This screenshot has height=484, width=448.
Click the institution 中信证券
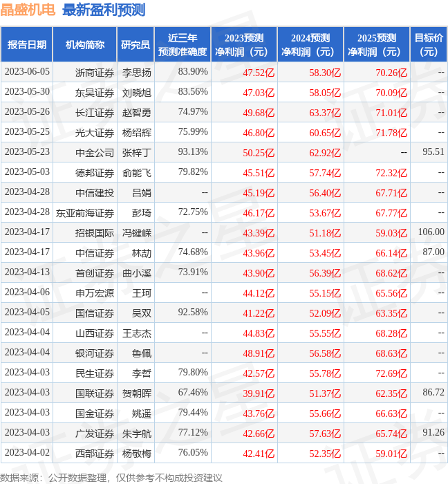[95, 254]
